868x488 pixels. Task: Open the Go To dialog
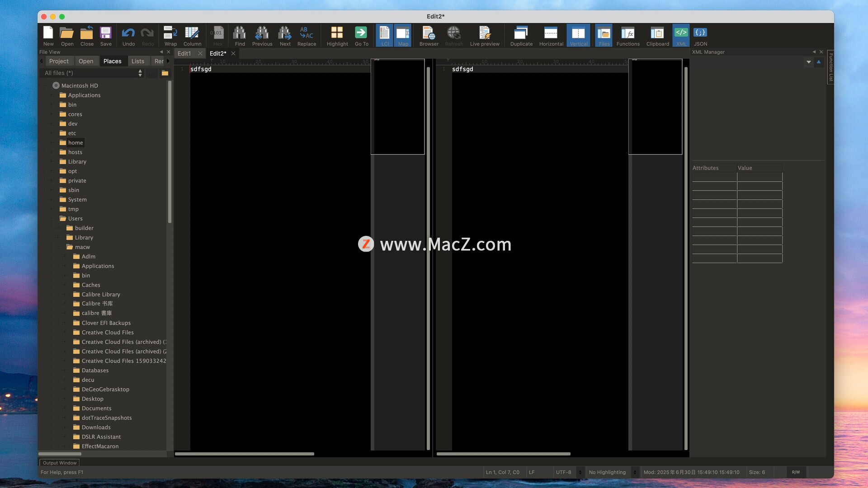pos(361,36)
